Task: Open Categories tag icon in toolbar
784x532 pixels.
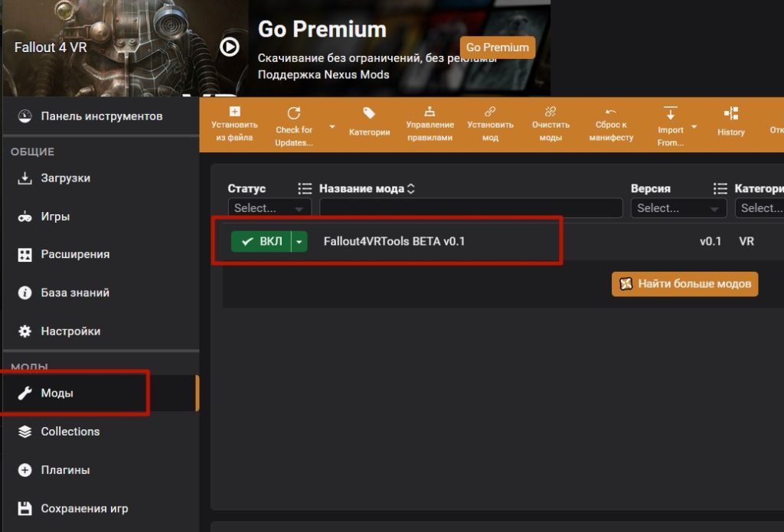Action: click(x=369, y=113)
